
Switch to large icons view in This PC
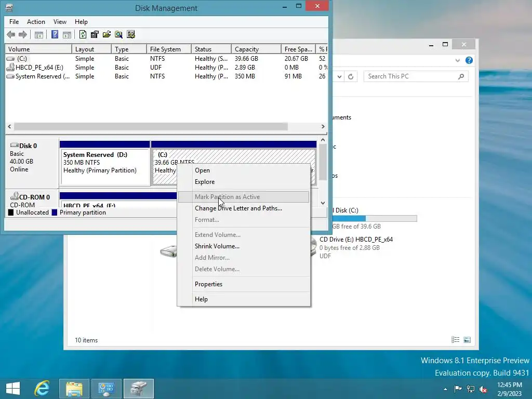(x=467, y=340)
